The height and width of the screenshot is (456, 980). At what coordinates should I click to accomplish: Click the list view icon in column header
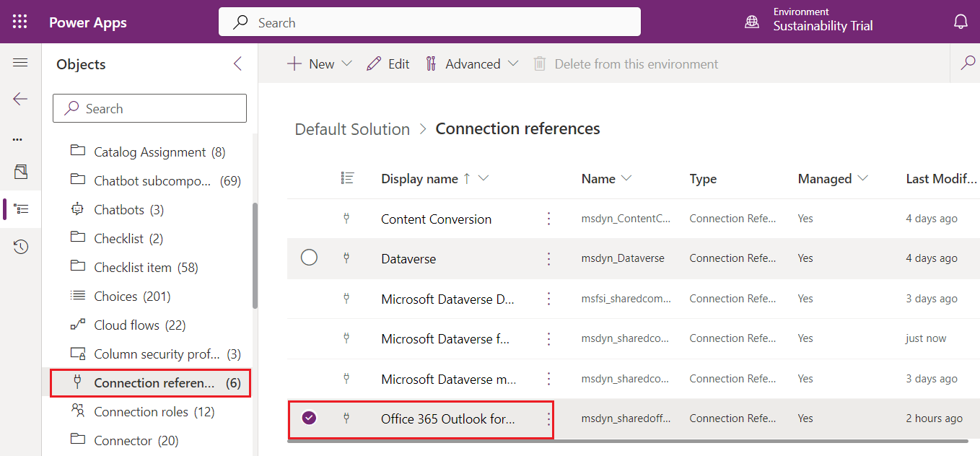point(347,178)
